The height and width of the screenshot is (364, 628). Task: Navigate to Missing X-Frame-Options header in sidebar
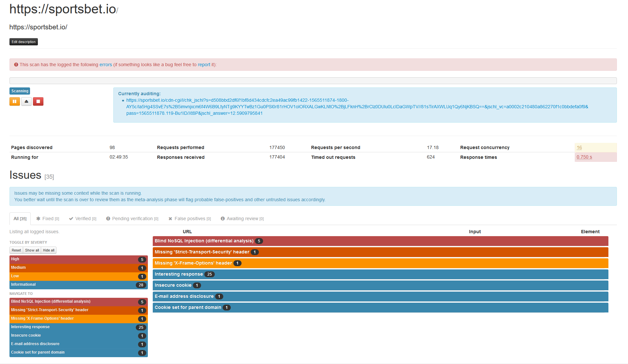[79, 319]
